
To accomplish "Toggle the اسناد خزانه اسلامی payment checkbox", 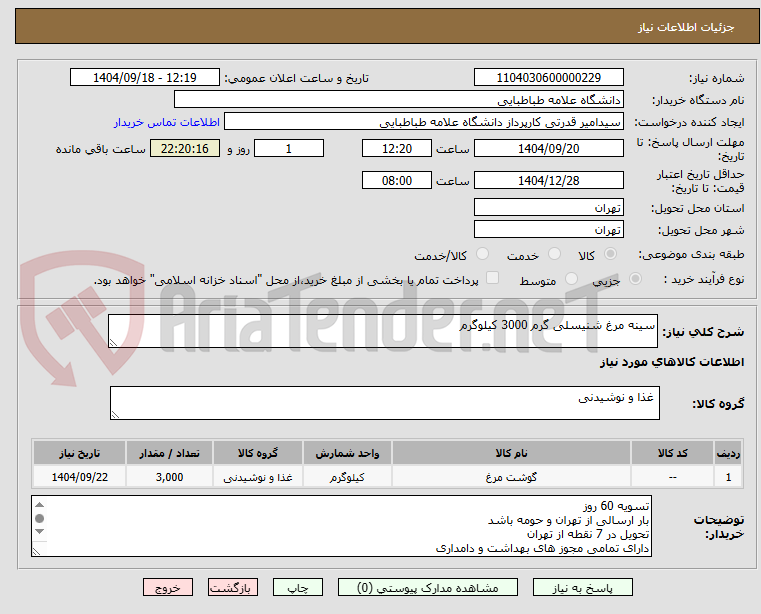I will (x=492, y=278).
